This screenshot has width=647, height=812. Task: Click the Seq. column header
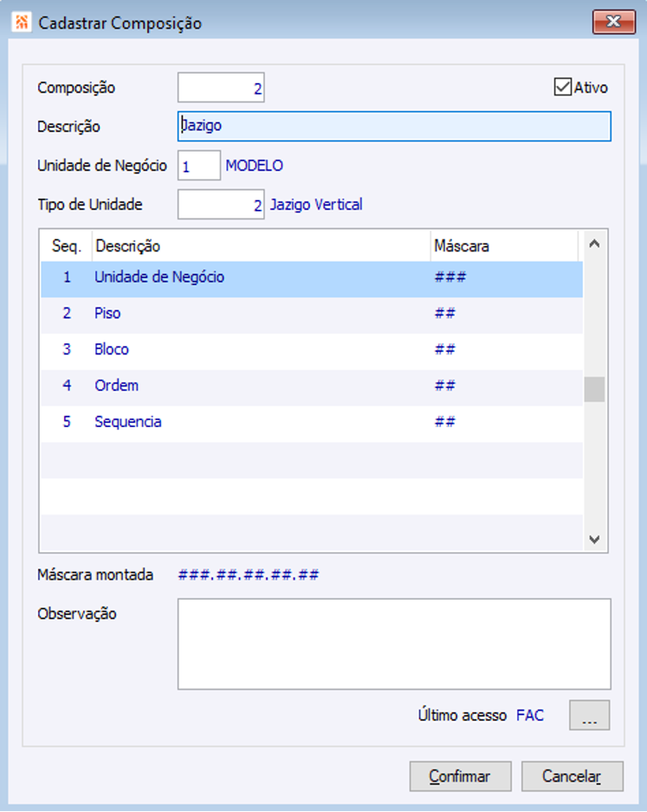point(67,246)
